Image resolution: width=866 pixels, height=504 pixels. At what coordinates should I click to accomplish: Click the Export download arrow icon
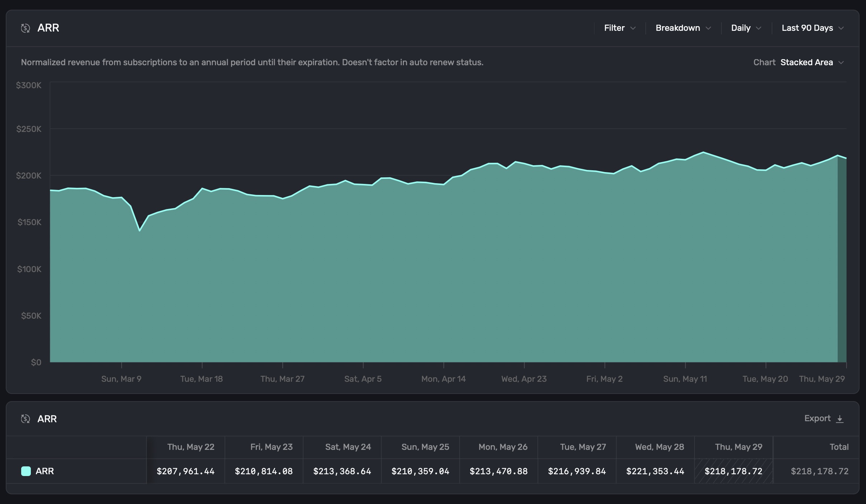[x=839, y=419]
